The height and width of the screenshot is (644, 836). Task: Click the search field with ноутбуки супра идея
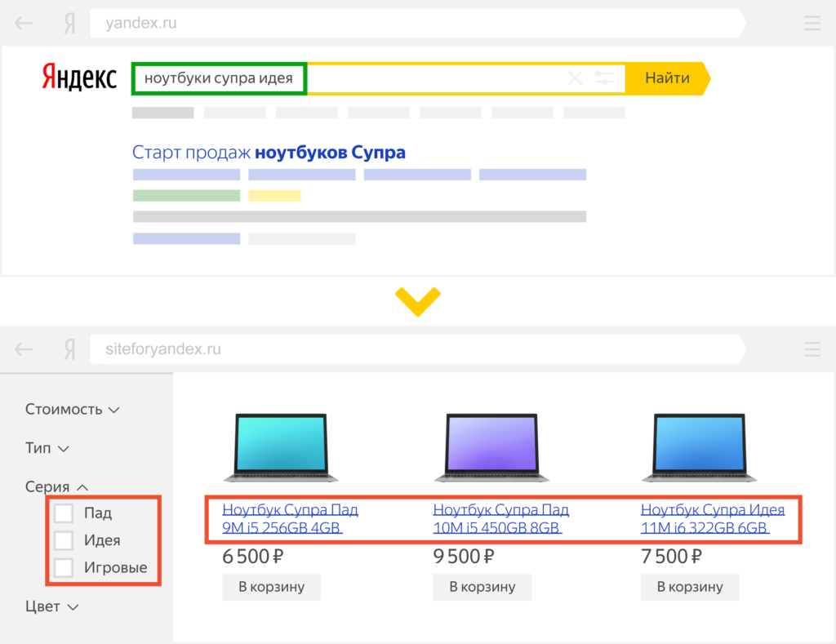click(219, 78)
